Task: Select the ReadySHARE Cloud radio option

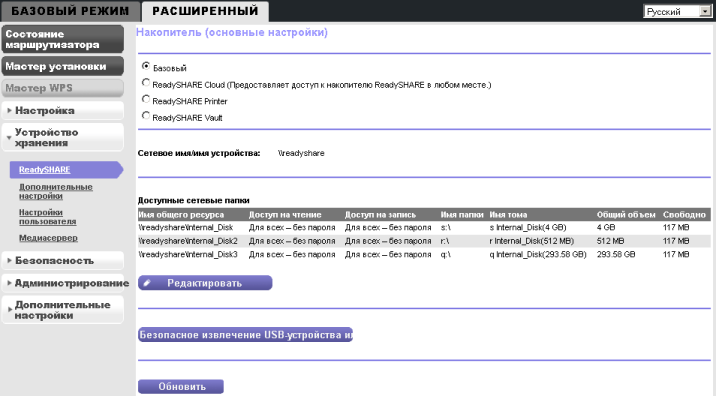Action: pyautogui.click(x=146, y=83)
